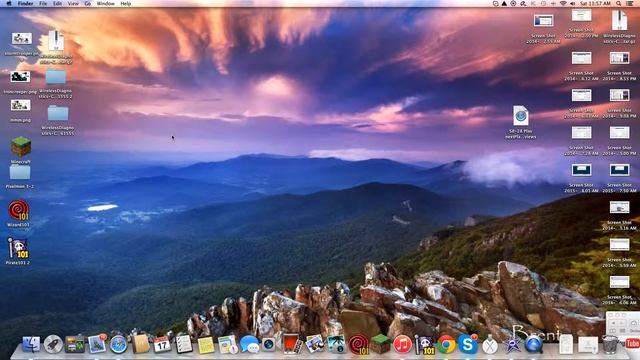Image resolution: width=640 pixels, height=360 pixels.
Task: Open Mail stamp icon in dock
Action: [x=97, y=344]
